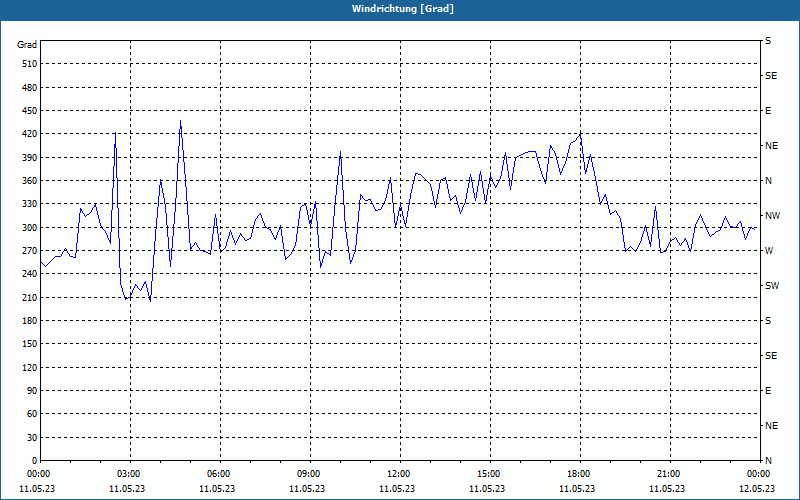Image resolution: width=800 pixels, height=500 pixels.
Task: Click the Windrichtung [Grad] chart title
Action: pos(403,9)
